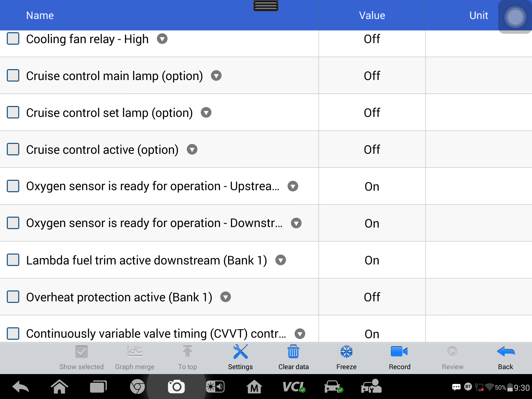
Task: Click the Value column header
Action: coord(372,15)
